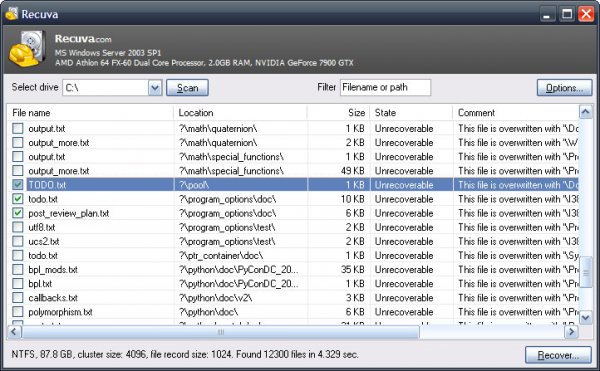
Task: Start a scan with Scan button
Action: [187, 88]
